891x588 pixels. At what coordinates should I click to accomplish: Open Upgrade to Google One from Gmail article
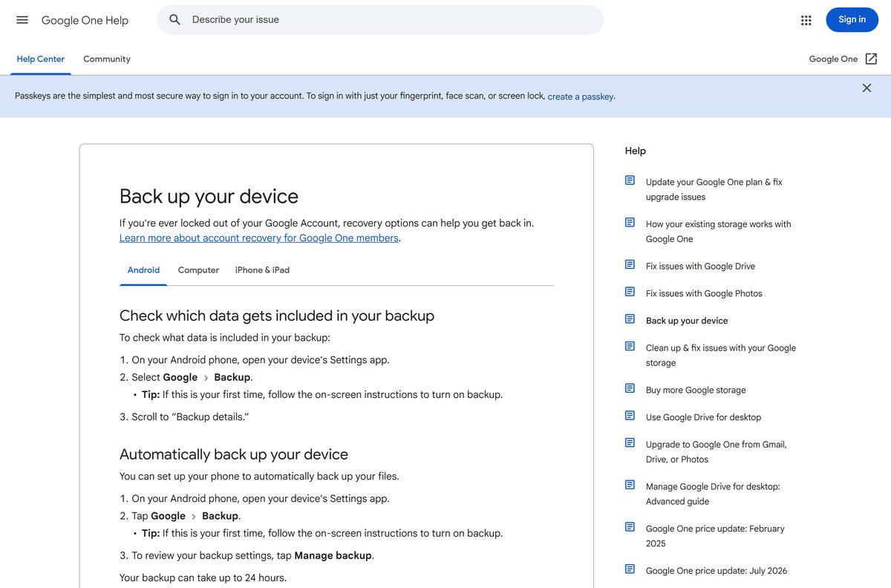pos(716,452)
